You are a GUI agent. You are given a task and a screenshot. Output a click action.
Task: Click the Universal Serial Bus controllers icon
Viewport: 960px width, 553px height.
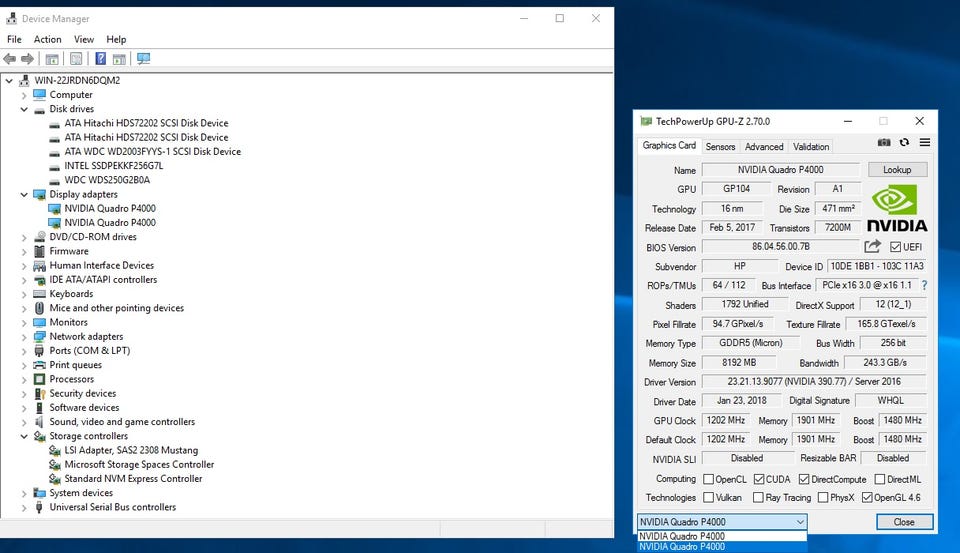(40, 507)
